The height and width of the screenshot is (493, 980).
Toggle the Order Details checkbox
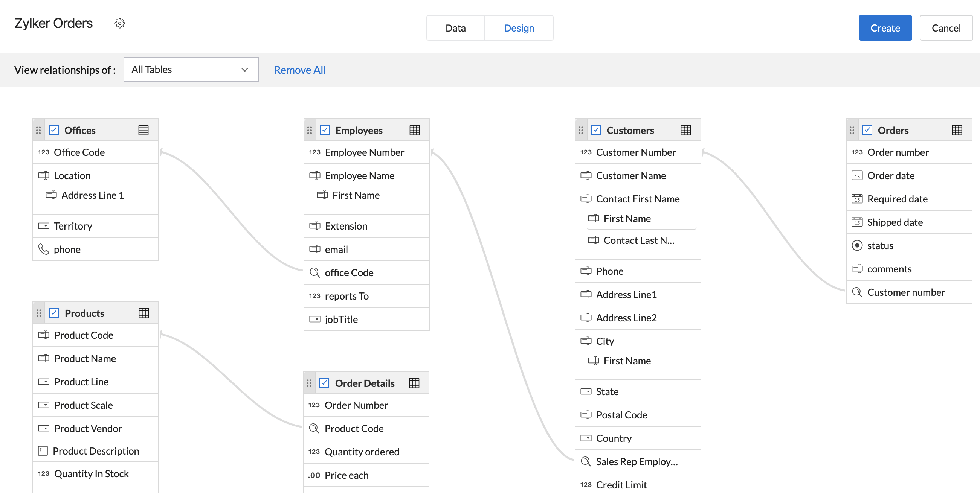(x=324, y=383)
